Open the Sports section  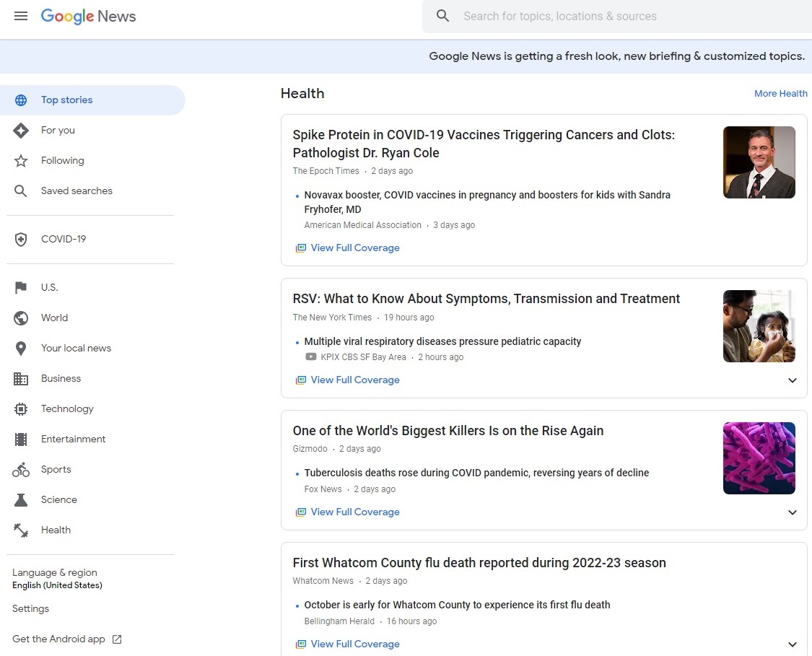coord(56,470)
